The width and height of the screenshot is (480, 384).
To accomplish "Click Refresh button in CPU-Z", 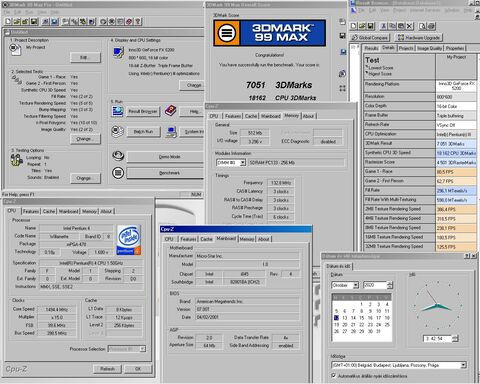I will [107, 369].
